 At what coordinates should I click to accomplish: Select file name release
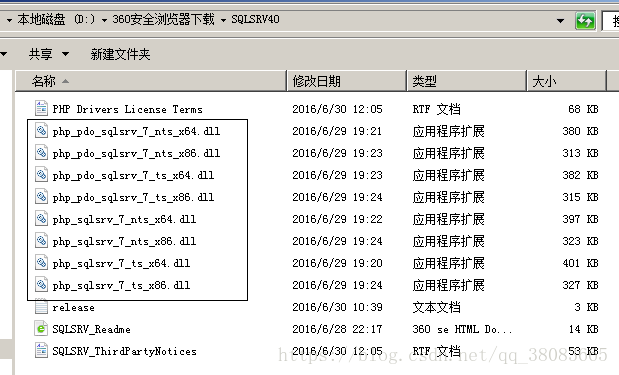coord(73,308)
